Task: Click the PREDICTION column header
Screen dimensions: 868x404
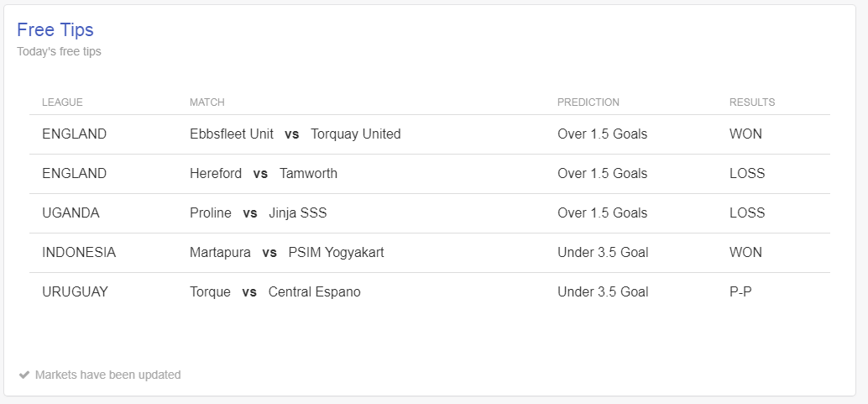Action: click(x=588, y=102)
